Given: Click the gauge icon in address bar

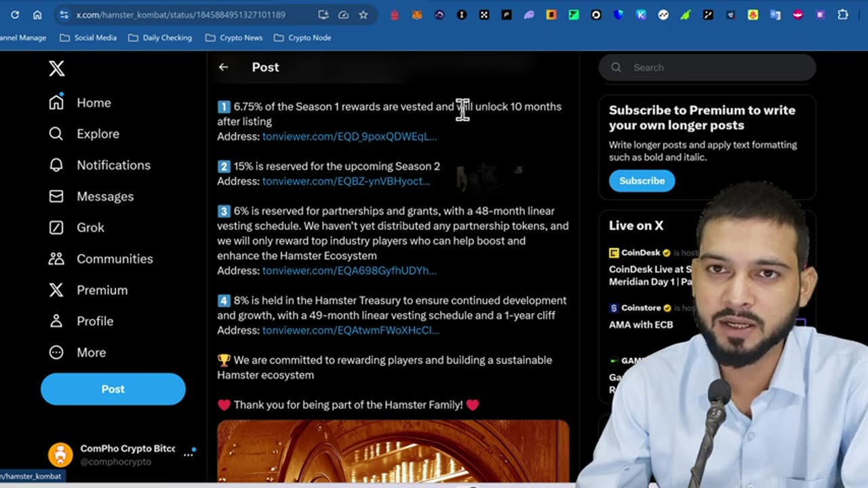Looking at the screenshot, I should pos(343,14).
